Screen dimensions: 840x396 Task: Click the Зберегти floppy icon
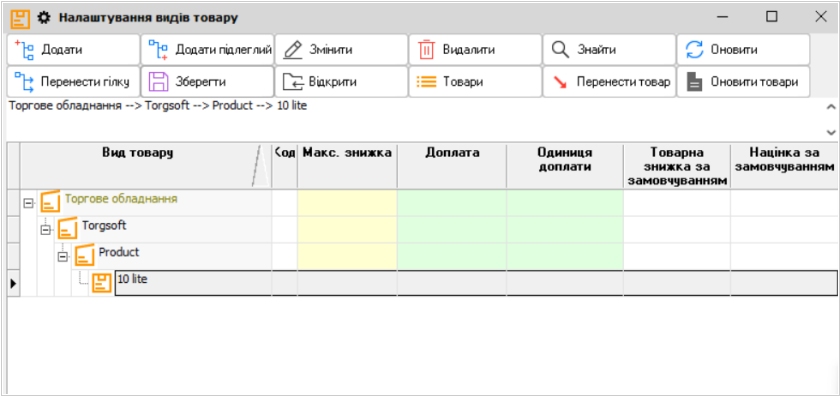[158, 82]
